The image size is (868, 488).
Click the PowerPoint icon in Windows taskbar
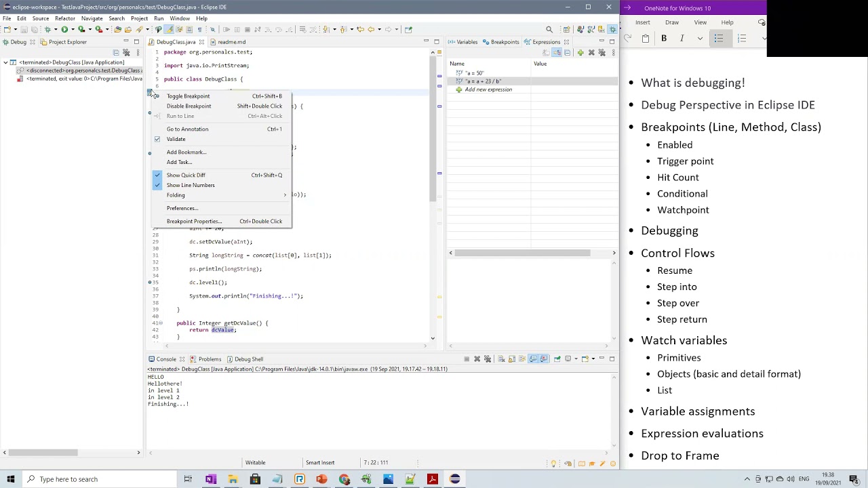click(321, 479)
